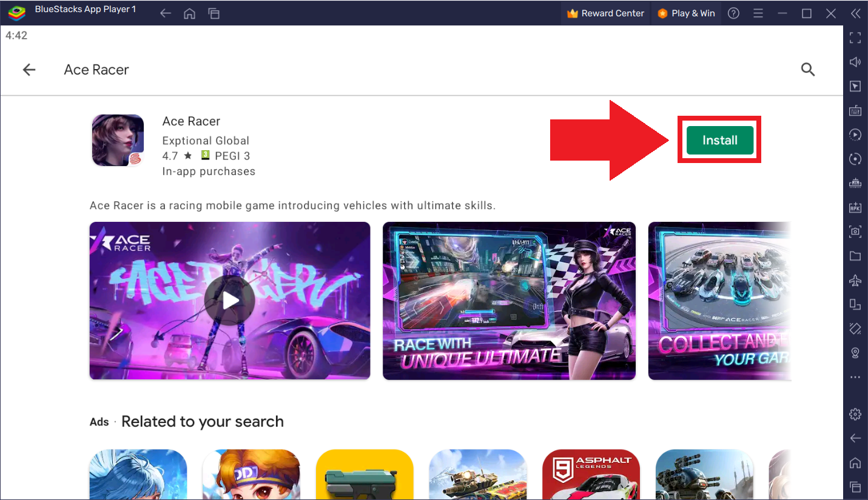868x500 pixels.
Task: Open the media folder in the sidebar
Action: [855, 256]
